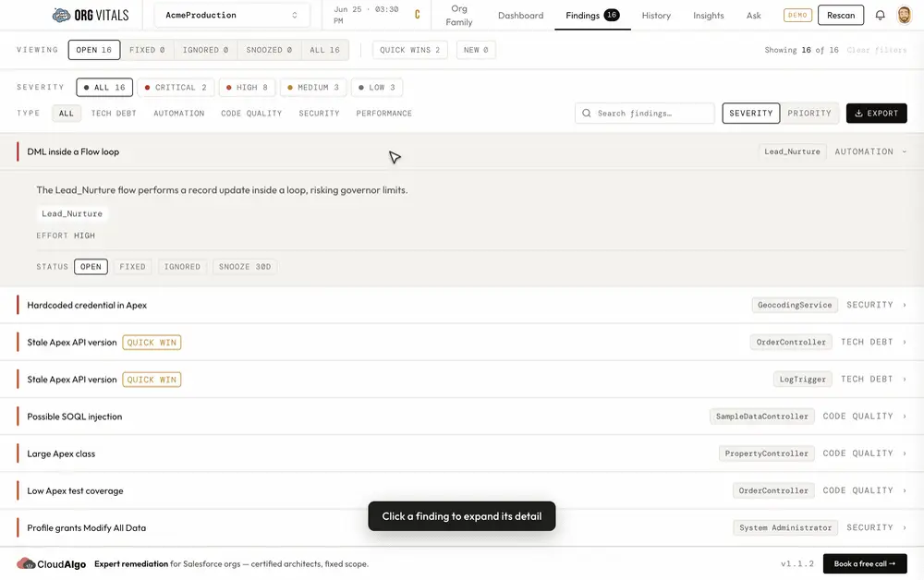Click the PropertyController component tag
The height and width of the screenshot is (580, 924).
point(766,453)
